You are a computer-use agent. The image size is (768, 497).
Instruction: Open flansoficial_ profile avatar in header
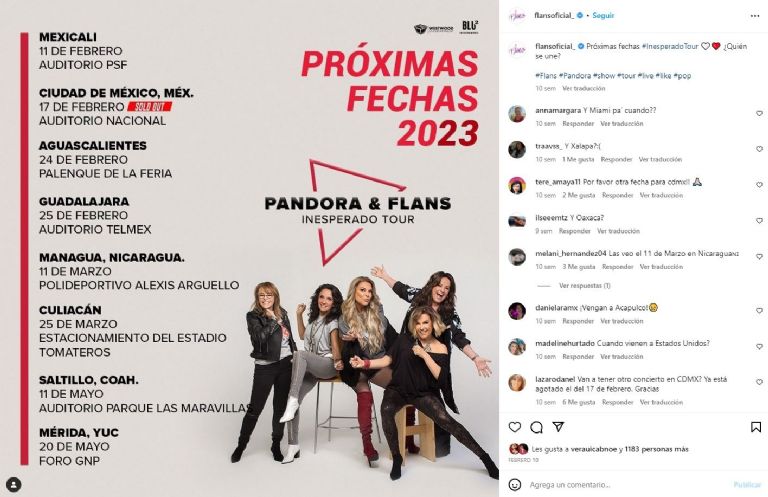pos(517,16)
